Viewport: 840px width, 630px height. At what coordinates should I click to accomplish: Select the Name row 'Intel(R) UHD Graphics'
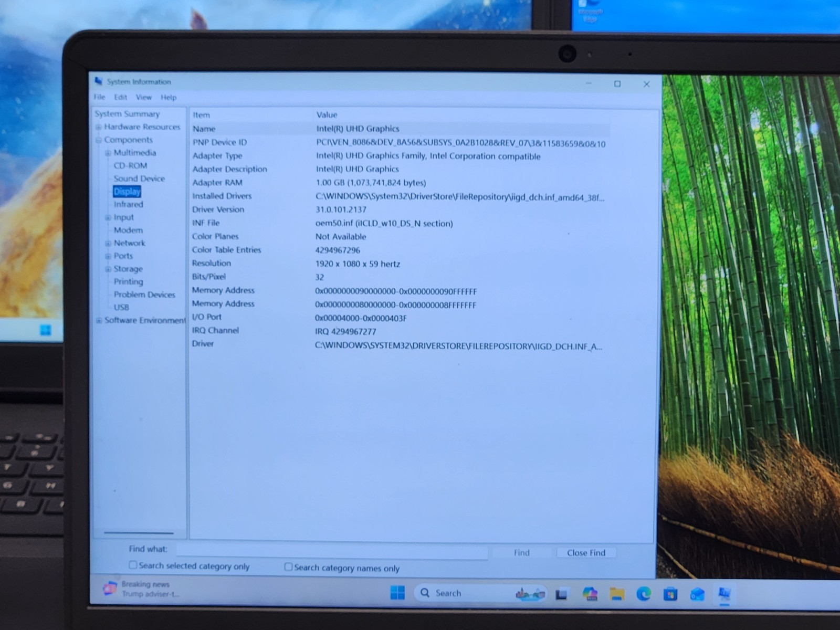pos(400,129)
